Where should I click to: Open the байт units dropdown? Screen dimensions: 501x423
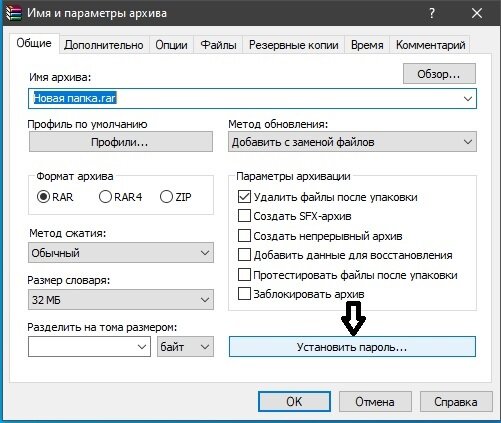[185, 347]
